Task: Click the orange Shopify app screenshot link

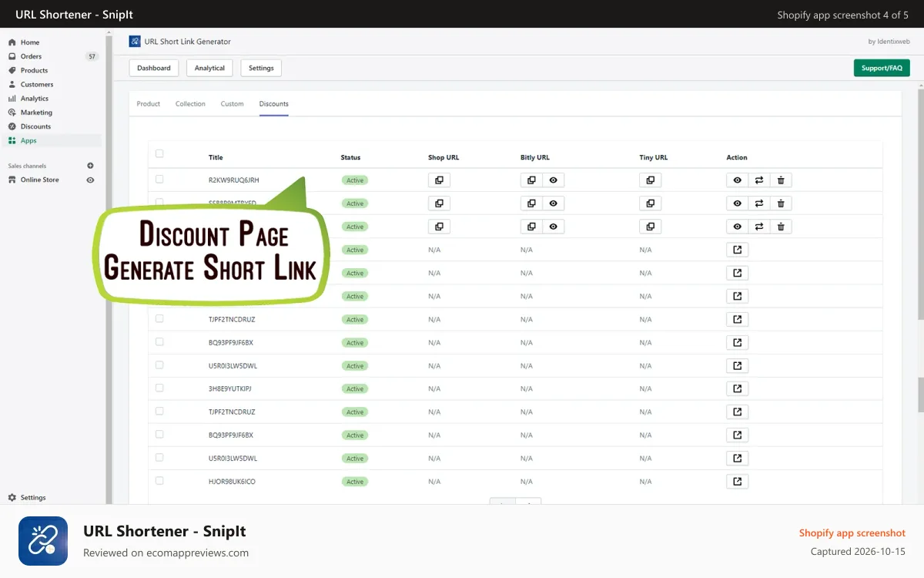Action: coord(852,533)
